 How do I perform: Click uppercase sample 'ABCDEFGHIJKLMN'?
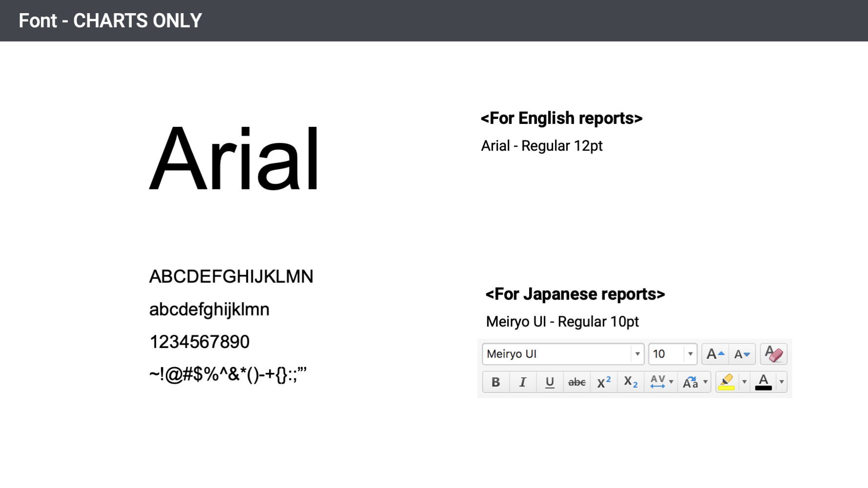point(231,277)
